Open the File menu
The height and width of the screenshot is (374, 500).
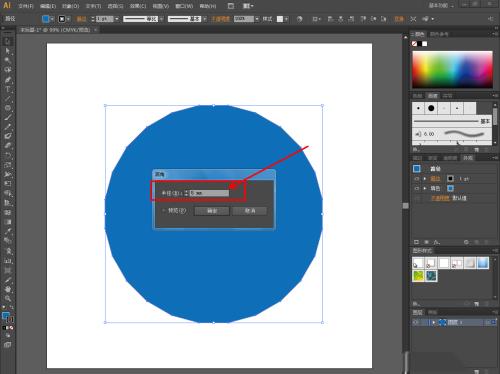pyautogui.click(x=26, y=6)
